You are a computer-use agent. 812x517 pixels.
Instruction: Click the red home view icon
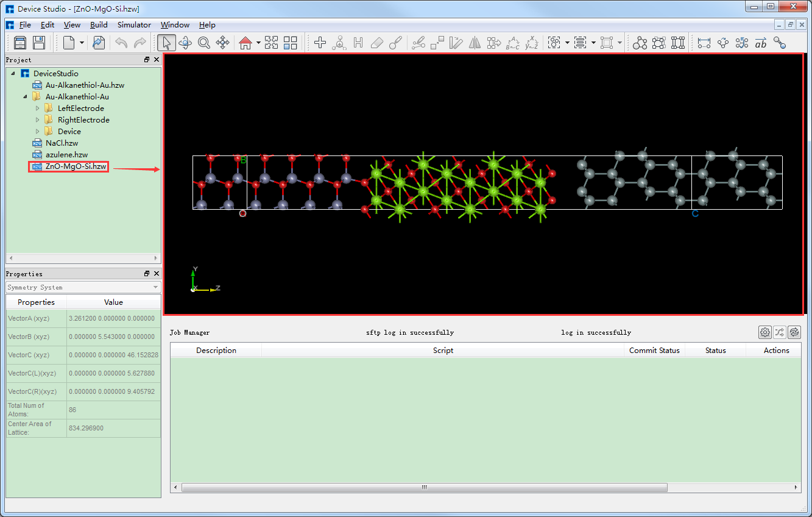pyautogui.click(x=245, y=43)
